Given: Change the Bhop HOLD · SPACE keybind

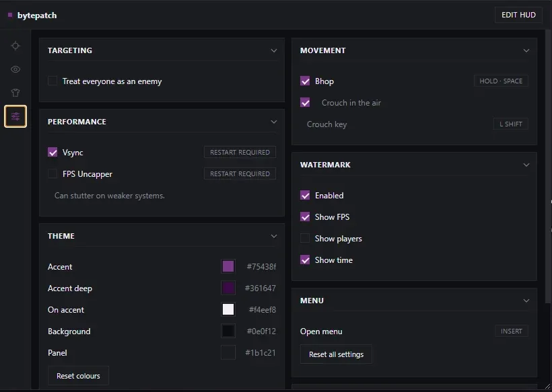Looking at the screenshot, I should click(x=501, y=81).
